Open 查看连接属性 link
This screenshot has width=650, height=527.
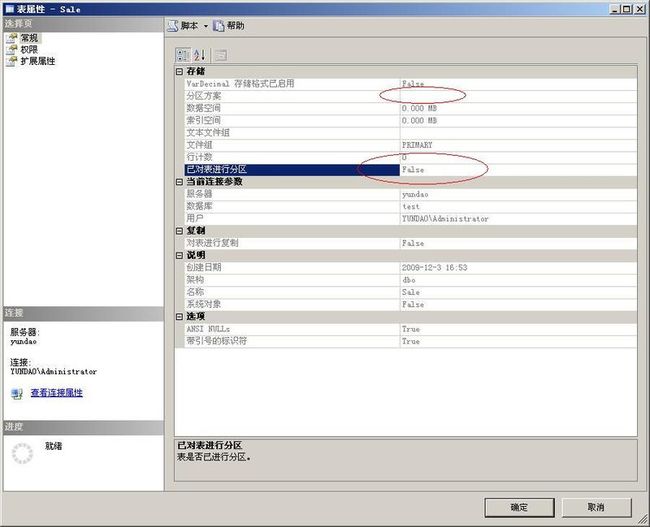pyautogui.click(x=57, y=392)
